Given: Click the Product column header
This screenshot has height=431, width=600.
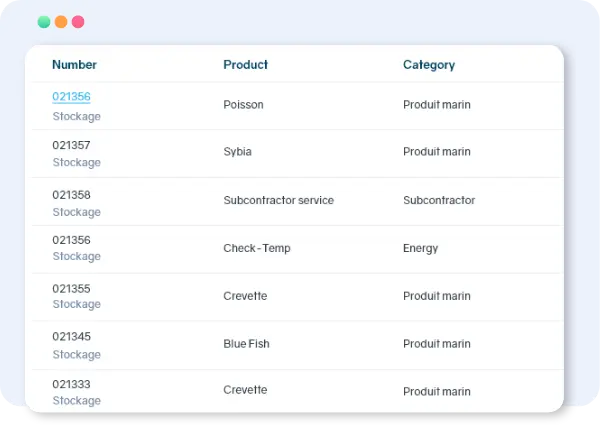Looking at the screenshot, I should [x=245, y=65].
